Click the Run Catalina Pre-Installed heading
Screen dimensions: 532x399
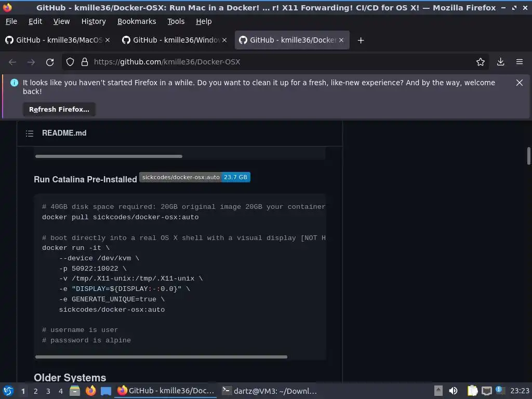(x=85, y=179)
